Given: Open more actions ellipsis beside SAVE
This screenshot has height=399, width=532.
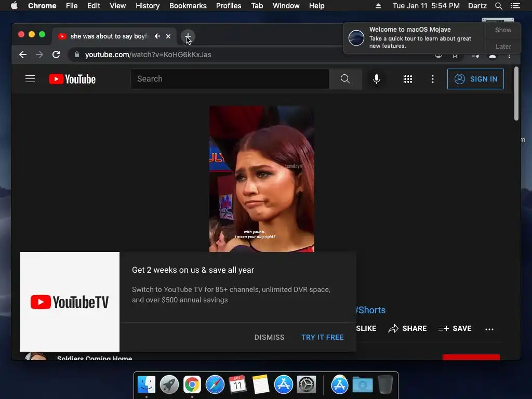Looking at the screenshot, I should 489,329.
